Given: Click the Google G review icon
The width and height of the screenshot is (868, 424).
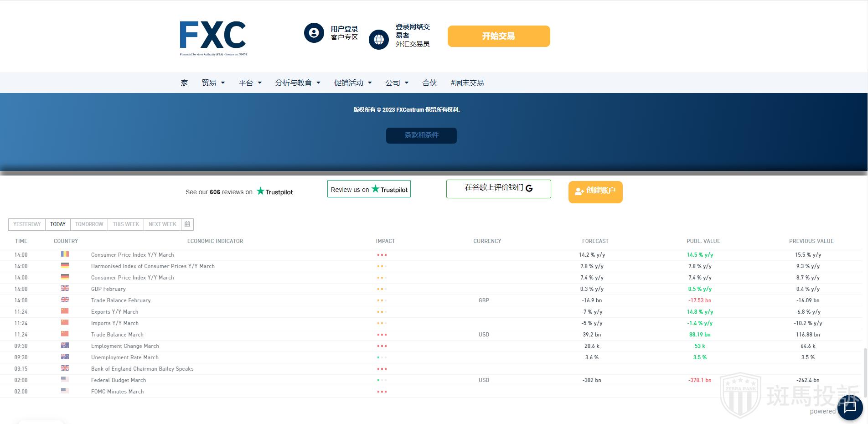Looking at the screenshot, I should tap(529, 188).
